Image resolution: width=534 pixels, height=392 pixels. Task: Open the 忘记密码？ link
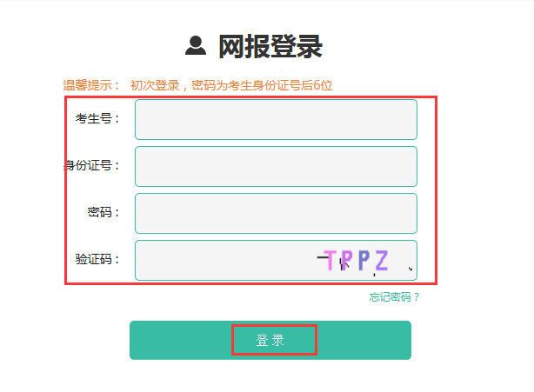coord(394,297)
